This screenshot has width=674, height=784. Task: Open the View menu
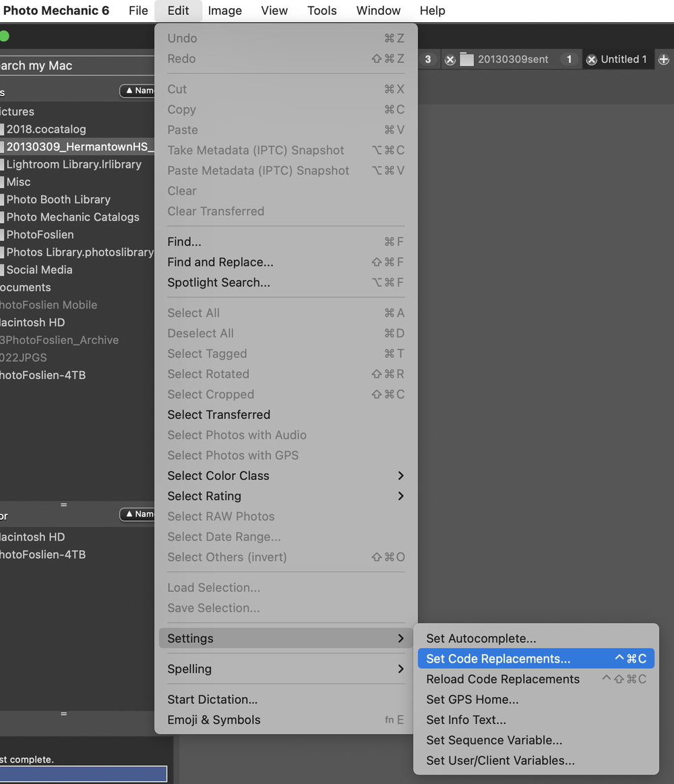coord(274,11)
